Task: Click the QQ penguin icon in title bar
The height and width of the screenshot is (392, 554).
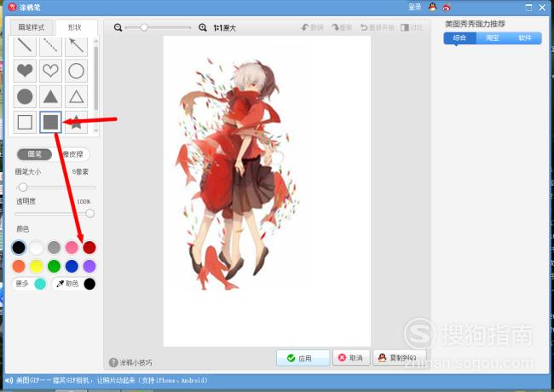Action: [432, 7]
